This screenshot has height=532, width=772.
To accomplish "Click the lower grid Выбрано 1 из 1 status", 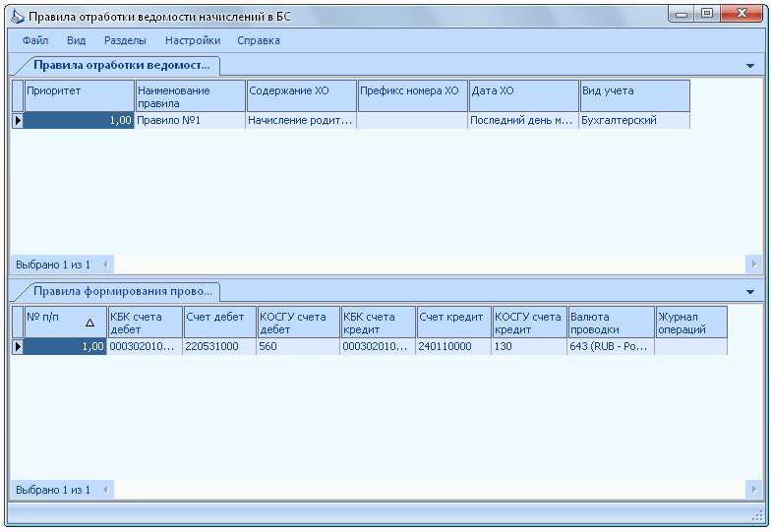I will 53,490.
